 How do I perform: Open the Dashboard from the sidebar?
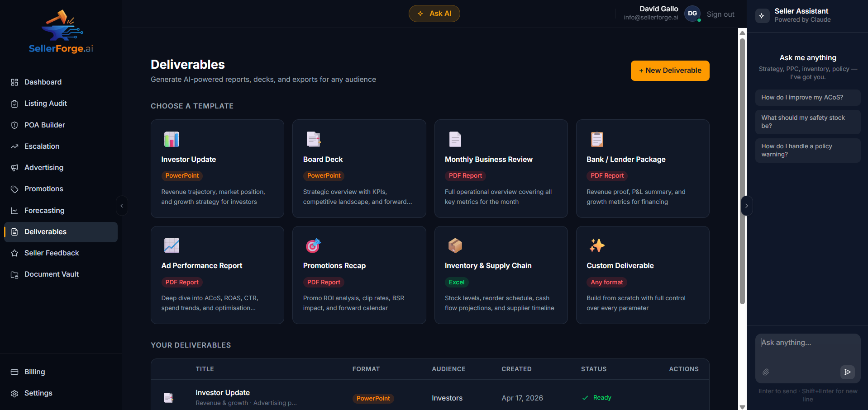click(x=43, y=82)
